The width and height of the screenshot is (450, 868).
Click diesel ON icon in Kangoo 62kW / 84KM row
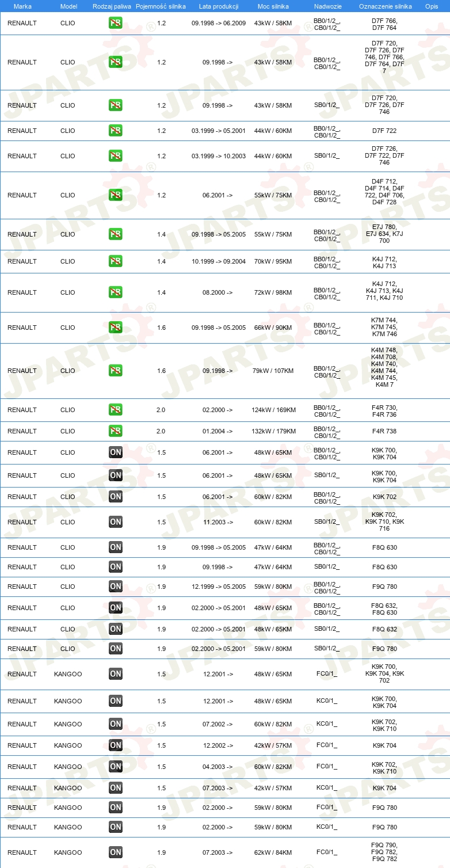[116, 852]
